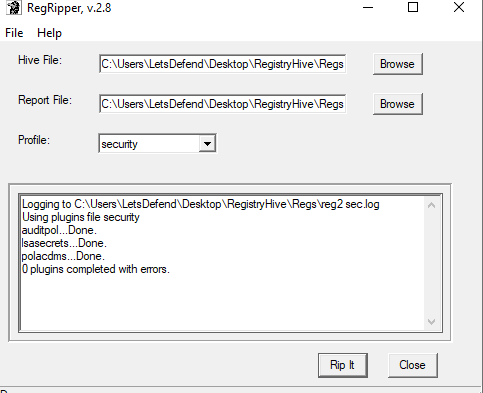Image resolution: width=483 pixels, height=393 pixels.
Task: Click the log scrollbar up arrow
Action: tap(431, 205)
